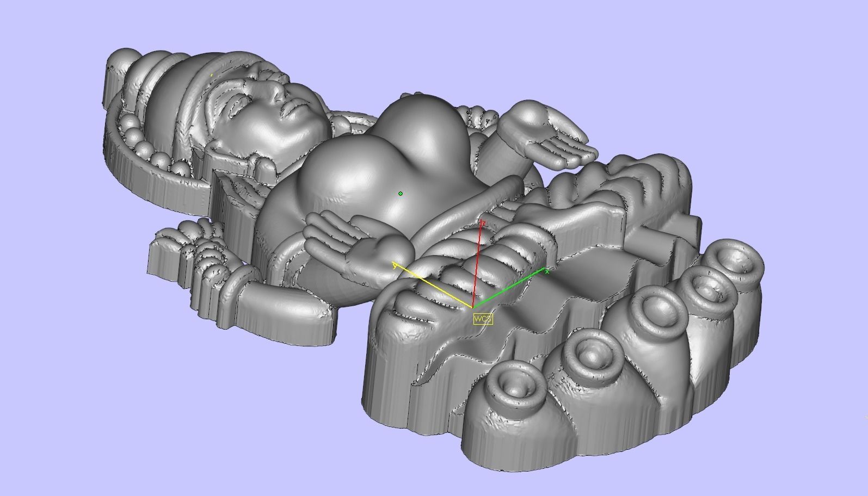The image size is (868, 496).
Task: Click the red z axis label
Action: click(483, 223)
